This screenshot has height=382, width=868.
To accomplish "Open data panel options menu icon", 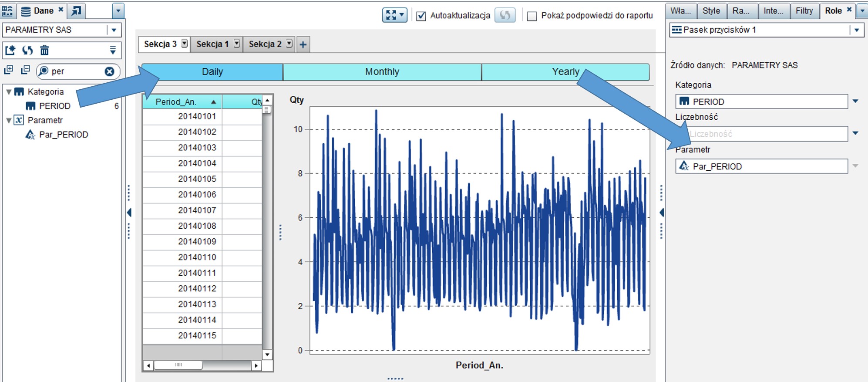I will [x=113, y=50].
